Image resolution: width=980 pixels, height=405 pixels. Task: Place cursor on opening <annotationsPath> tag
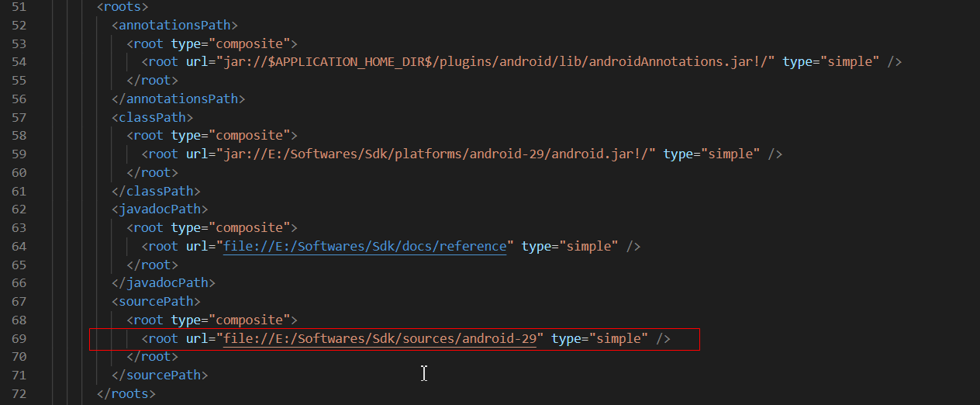click(x=174, y=25)
